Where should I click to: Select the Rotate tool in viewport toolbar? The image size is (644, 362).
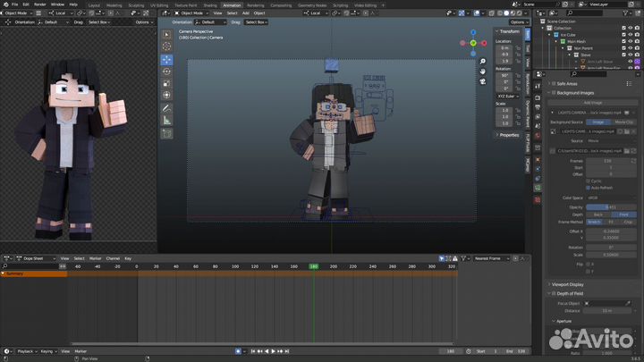[166, 72]
